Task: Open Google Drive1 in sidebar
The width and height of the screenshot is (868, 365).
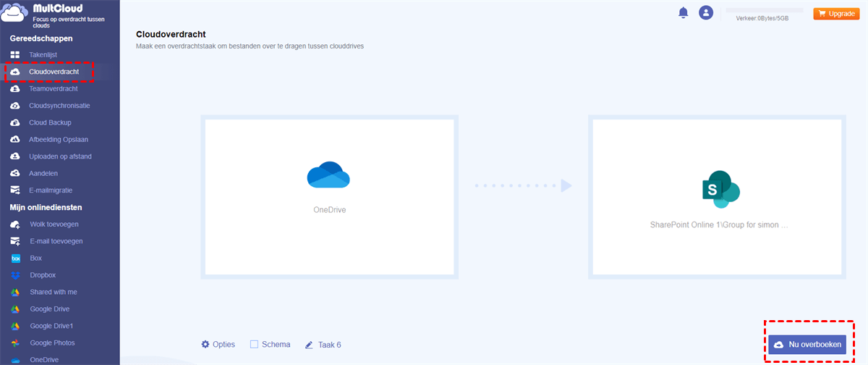Action: pyautogui.click(x=52, y=326)
